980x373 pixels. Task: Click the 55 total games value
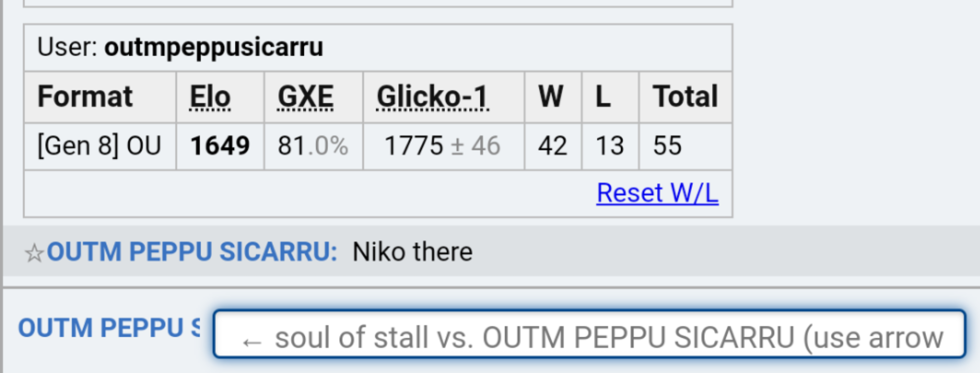click(668, 145)
